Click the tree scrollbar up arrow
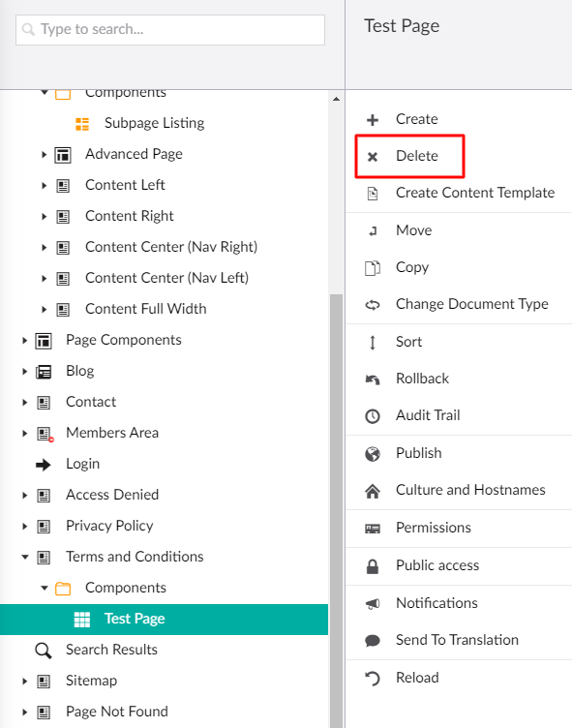Screen dimensions: 572x728 (336, 99)
